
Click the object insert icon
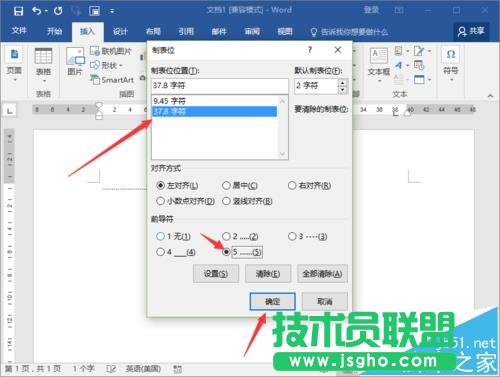click(419, 80)
